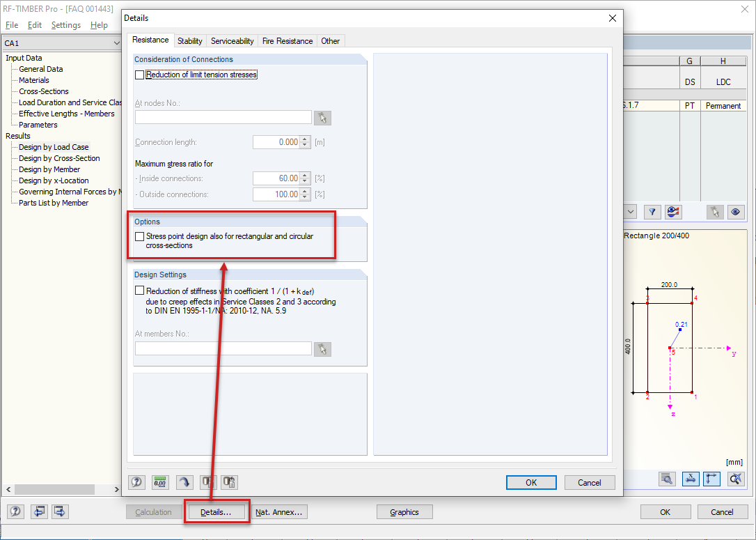This screenshot has width=756, height=540.
Task: Click the units and decimal places icon
Action: (159, 481)
